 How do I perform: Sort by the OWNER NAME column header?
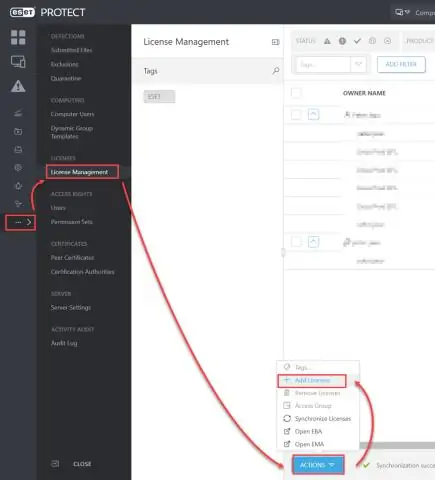[364, 93]
